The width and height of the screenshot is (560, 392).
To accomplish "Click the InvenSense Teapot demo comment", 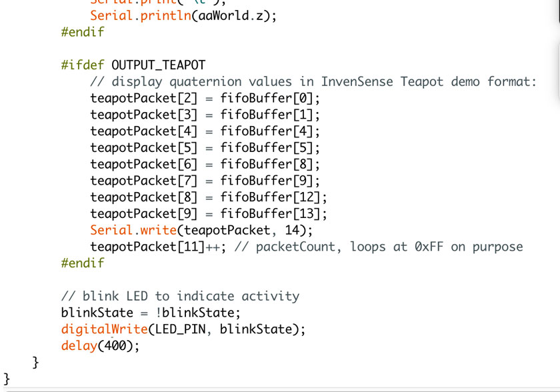I will click(313, 82).
